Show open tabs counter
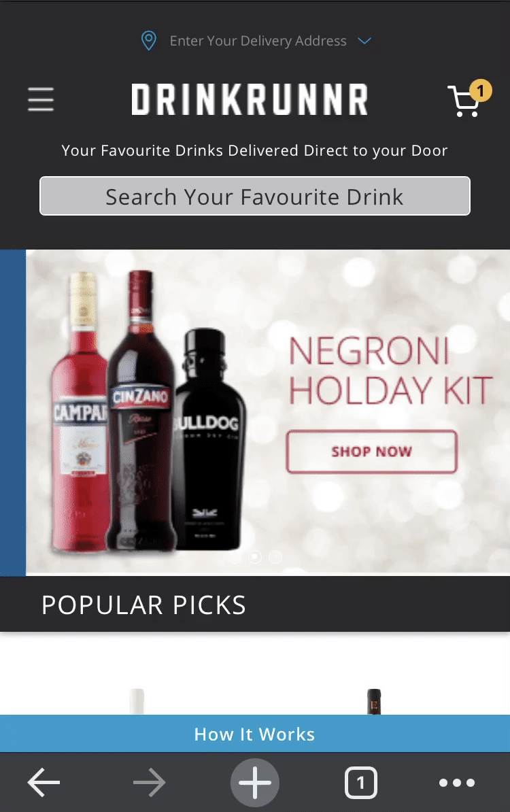This screenshot has height=812, width=510. pos(361,782)
